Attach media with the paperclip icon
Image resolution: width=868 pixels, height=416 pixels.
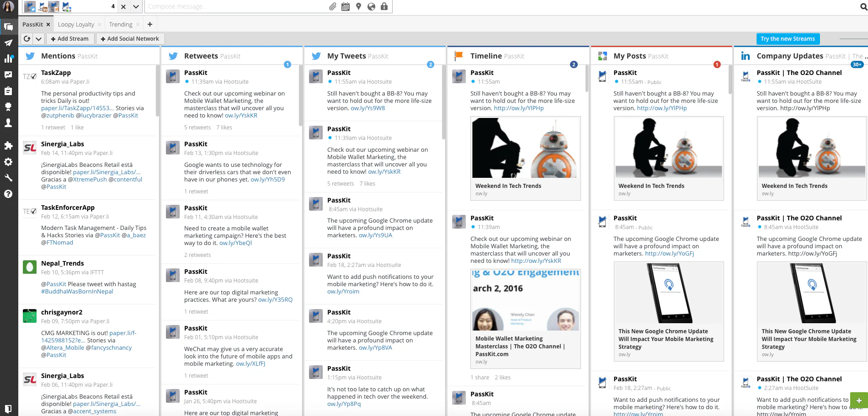pyautogui.click(x=333, y=6)
